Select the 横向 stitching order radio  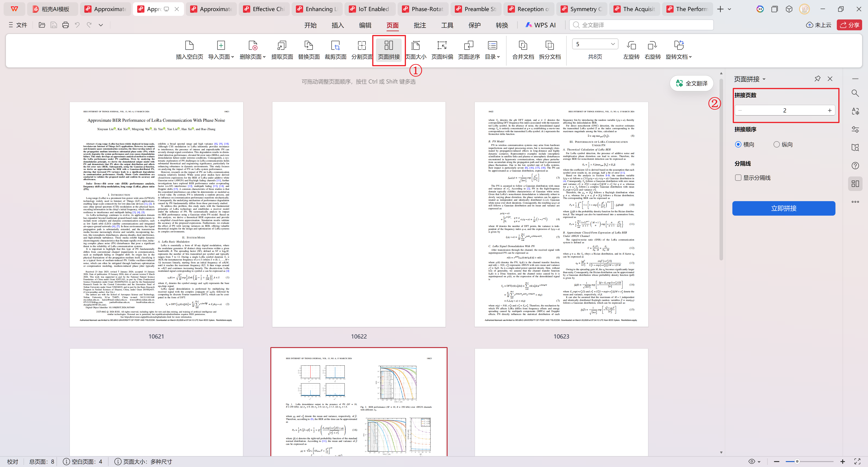point(738,144)
